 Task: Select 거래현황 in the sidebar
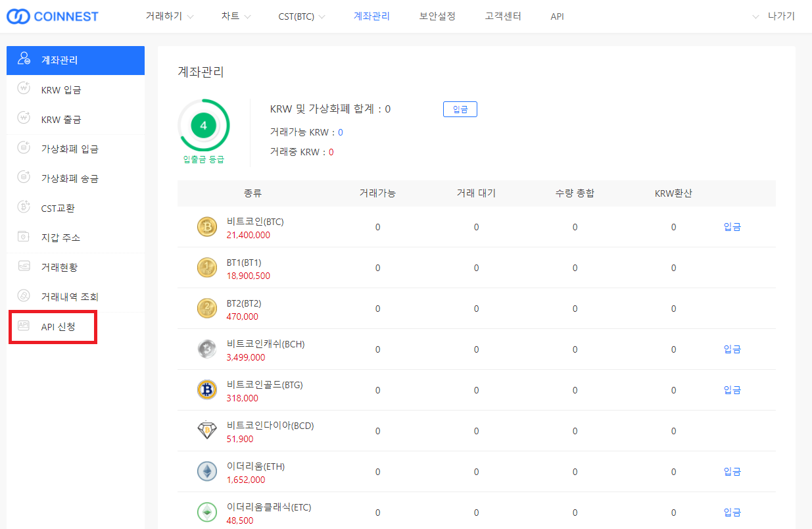coord(76,266)
